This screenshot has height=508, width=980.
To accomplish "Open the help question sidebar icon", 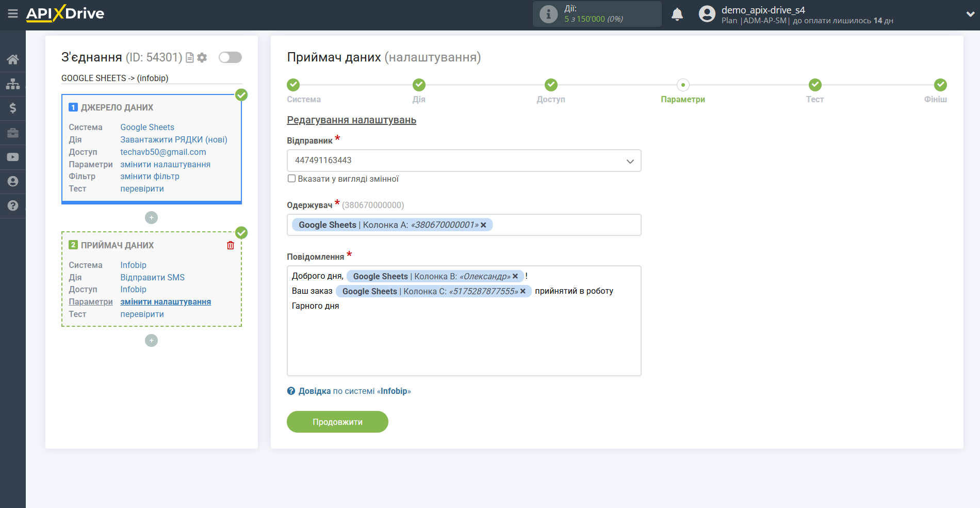I will pos(13,205).
